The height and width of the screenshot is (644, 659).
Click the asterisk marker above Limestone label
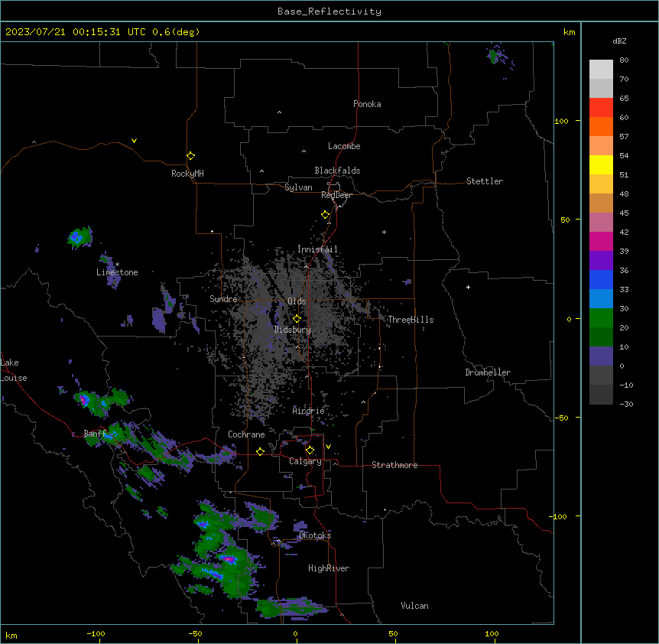[117, 265]
